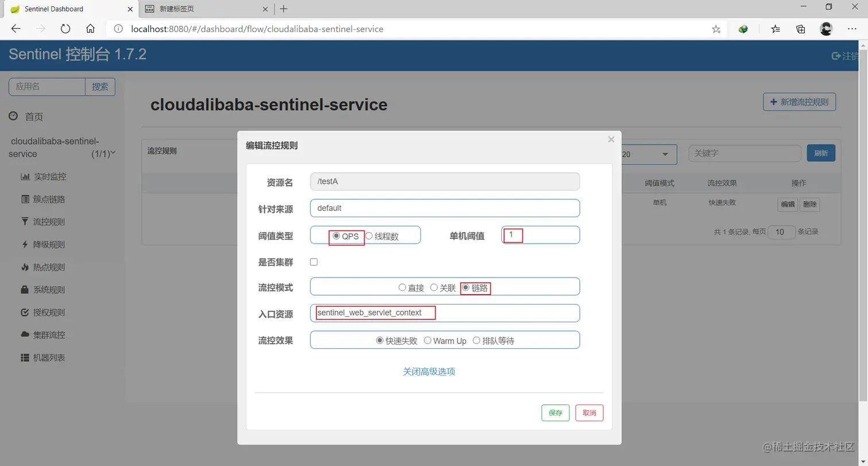The image size is (868, 466).
Task: Open browser settings and more menu
Action: 852,29
